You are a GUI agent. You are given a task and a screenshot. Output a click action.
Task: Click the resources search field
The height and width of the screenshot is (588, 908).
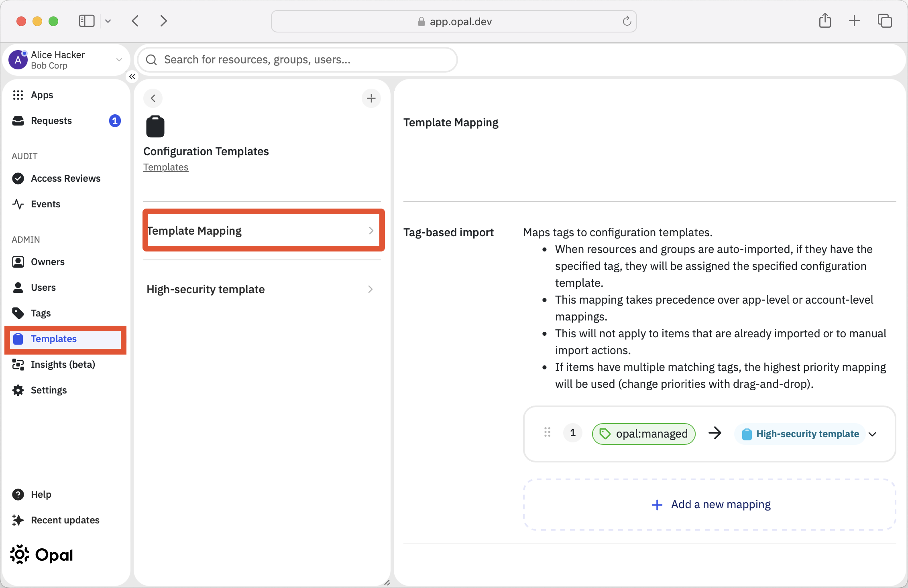(297, 60)
